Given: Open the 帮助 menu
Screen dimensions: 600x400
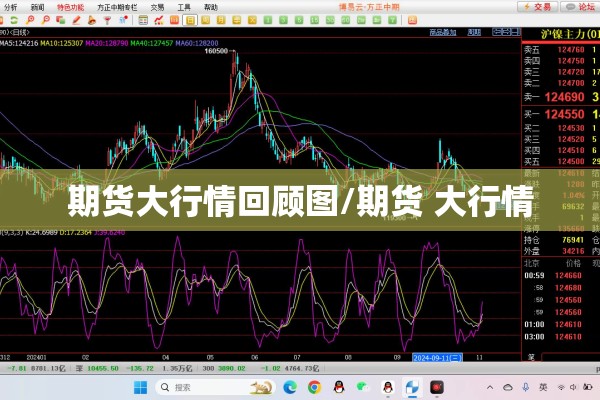Looking at the screenshot, I should [x=211, y=7].
